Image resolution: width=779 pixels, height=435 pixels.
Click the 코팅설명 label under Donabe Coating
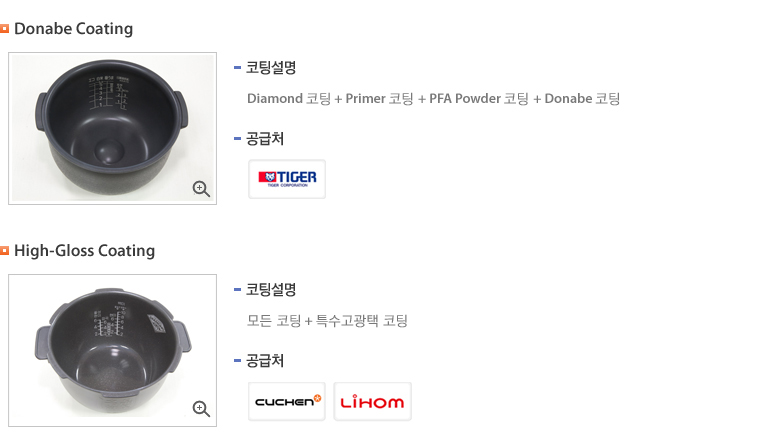click(x=271, y=68)
